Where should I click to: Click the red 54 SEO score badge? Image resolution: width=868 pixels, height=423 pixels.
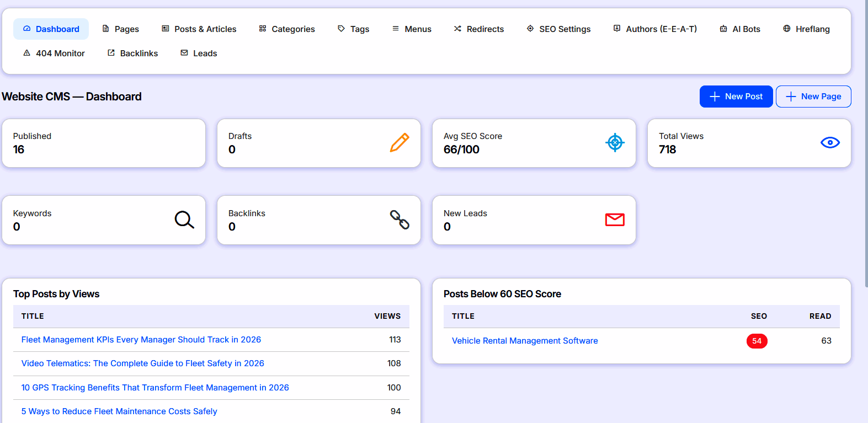pos(757,341)
